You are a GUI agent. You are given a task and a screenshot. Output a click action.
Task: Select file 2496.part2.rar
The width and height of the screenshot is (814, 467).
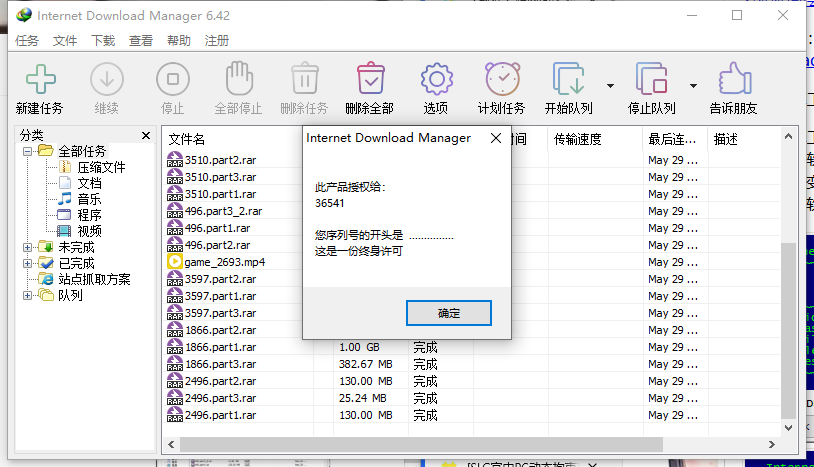pyautogui.click(x=220, y=381)
